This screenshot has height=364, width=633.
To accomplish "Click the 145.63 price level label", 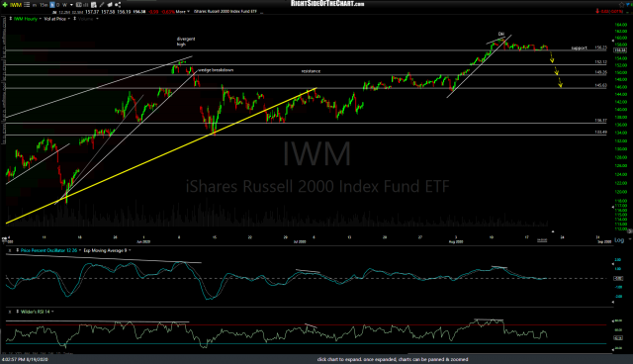I will pyautogui.click(x=600, y=85).
